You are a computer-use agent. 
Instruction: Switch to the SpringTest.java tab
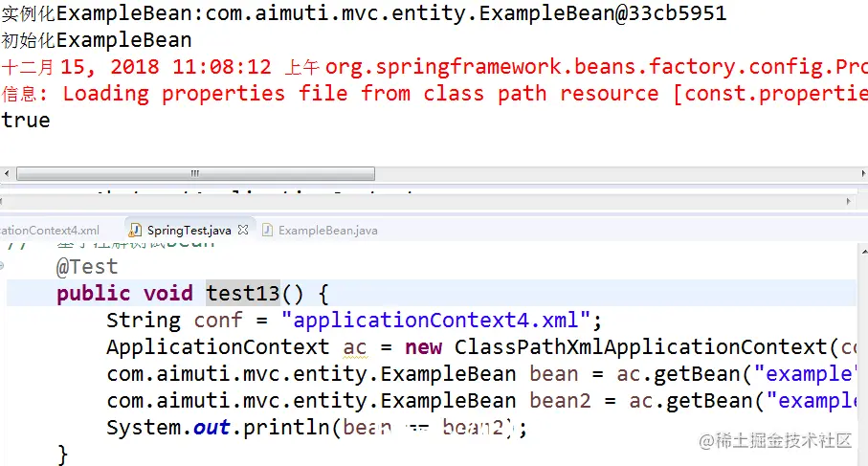point(189,231)
